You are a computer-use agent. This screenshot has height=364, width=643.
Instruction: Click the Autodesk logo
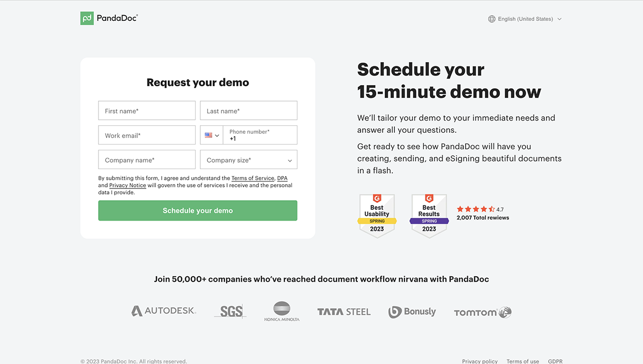(163, 311)
